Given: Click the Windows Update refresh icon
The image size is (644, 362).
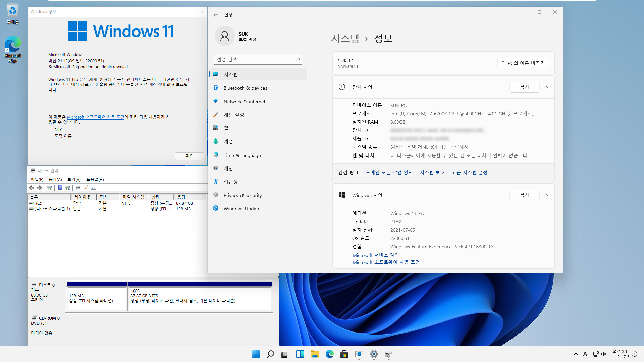Looking at the screenshot, I should tap(216, 208).
